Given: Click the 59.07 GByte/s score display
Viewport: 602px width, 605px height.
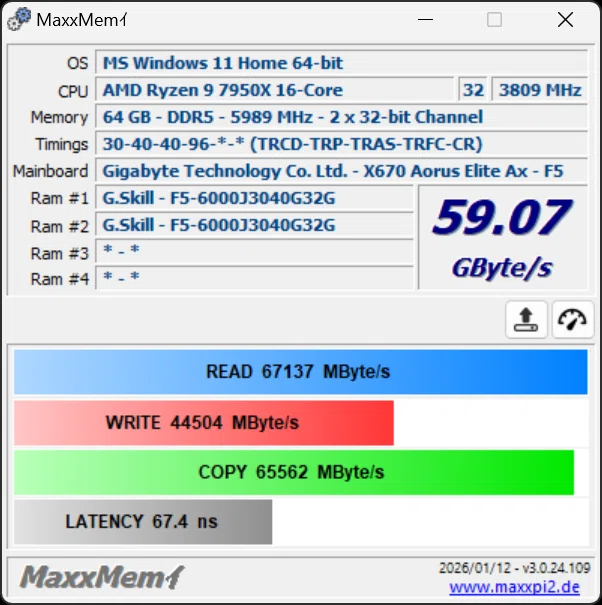Looking at the screenshot, I should coord(503,237).
